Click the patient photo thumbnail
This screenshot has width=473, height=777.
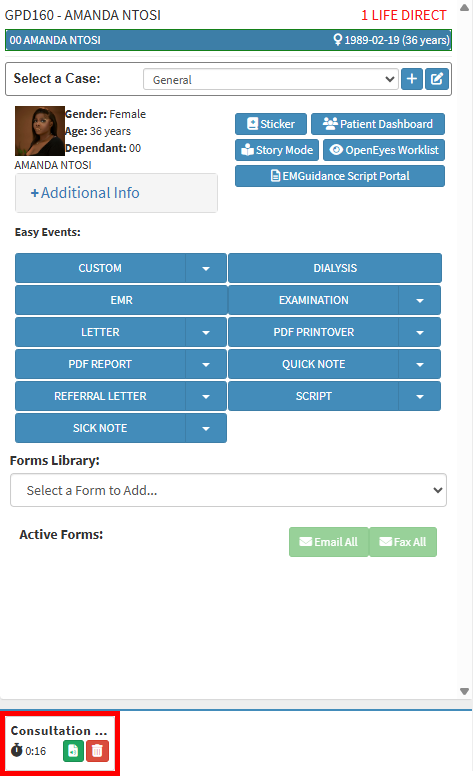tap(40, 131)
